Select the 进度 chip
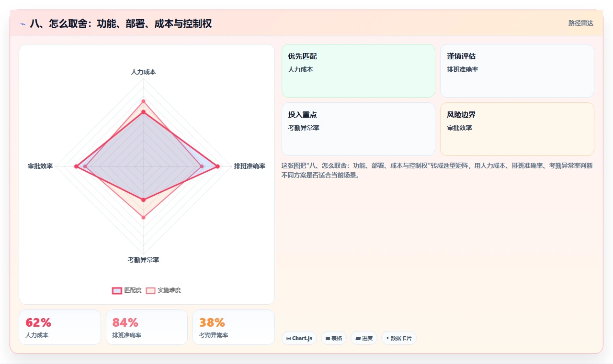Image resolution: width=613 pixels, height=364 pixels. click(364, 338)
